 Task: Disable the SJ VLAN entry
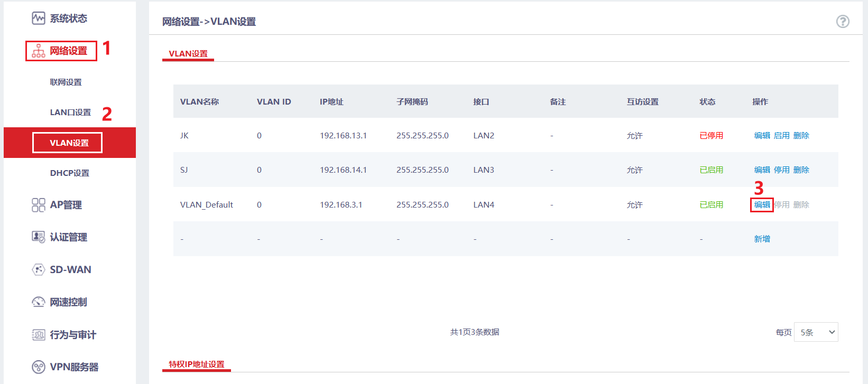782,170
